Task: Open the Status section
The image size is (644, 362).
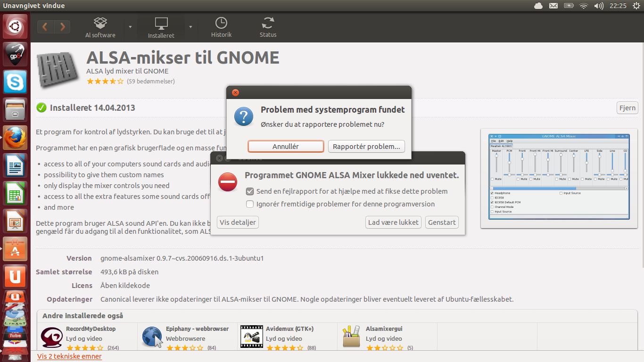Action: click(268, 27)
